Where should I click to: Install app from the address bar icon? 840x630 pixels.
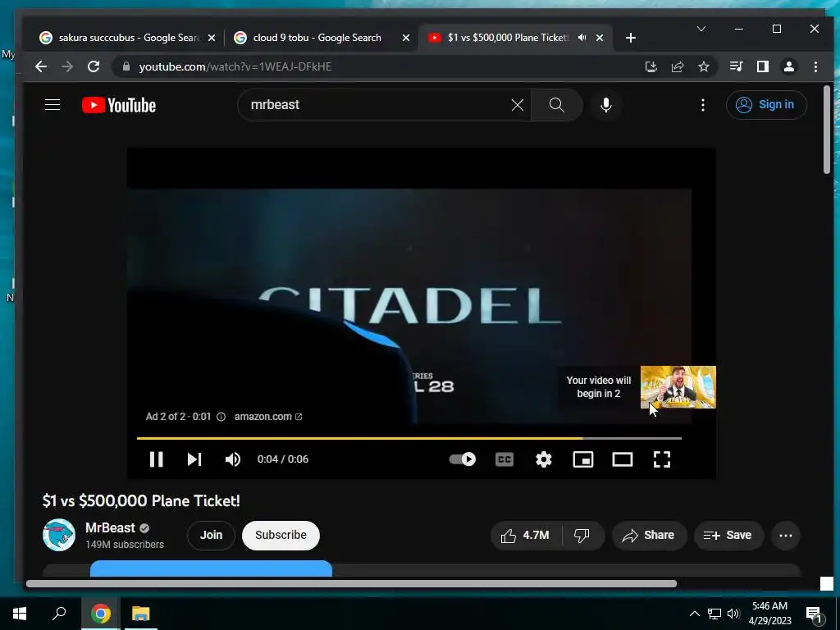tap(651, 66)
